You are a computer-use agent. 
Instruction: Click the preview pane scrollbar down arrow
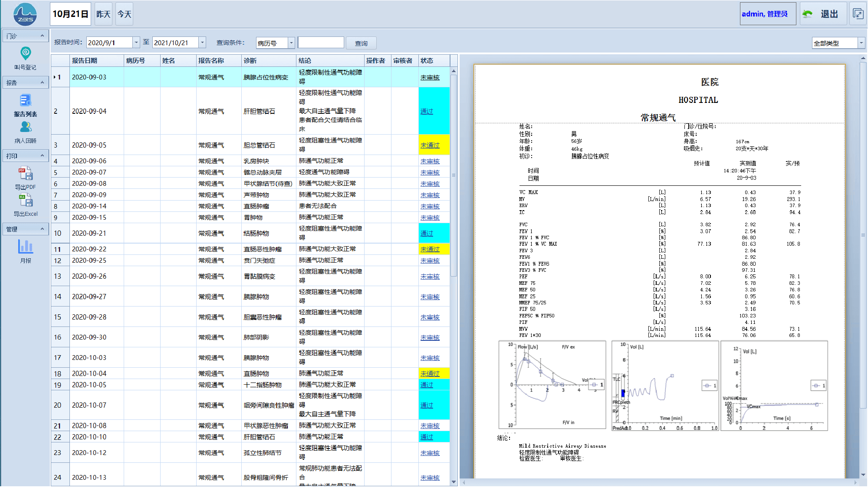[863, 475]
